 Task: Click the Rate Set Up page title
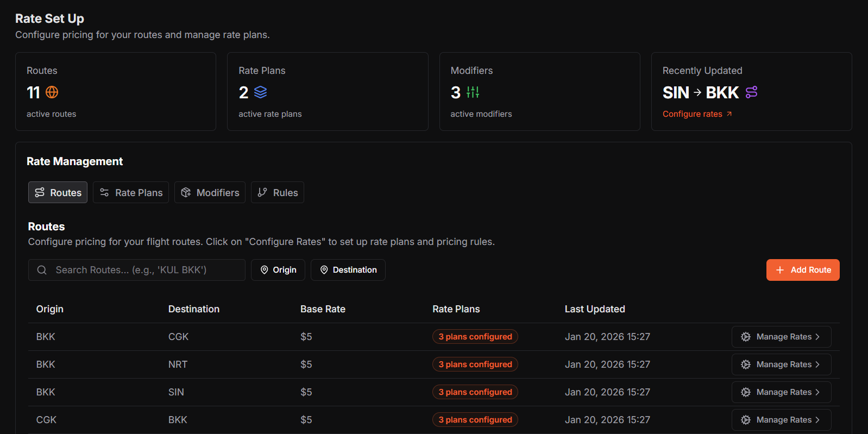(x=49, y=18)
